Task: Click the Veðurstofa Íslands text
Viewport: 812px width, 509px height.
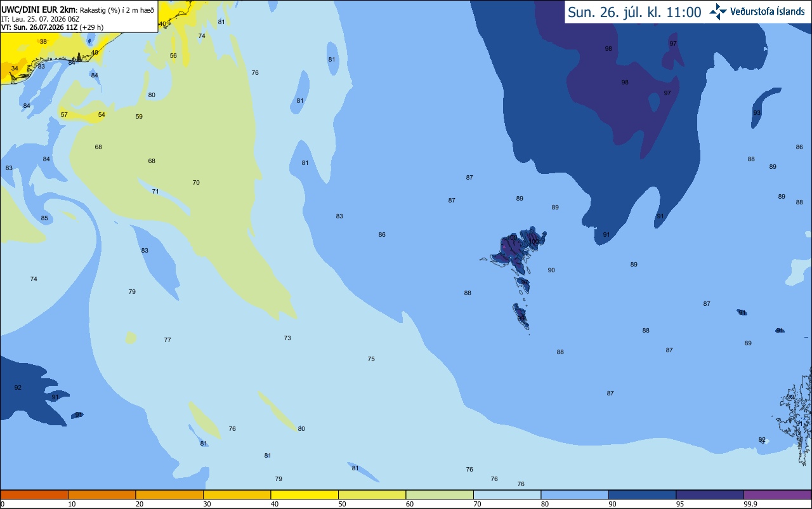Action: [x=768, y=11]
